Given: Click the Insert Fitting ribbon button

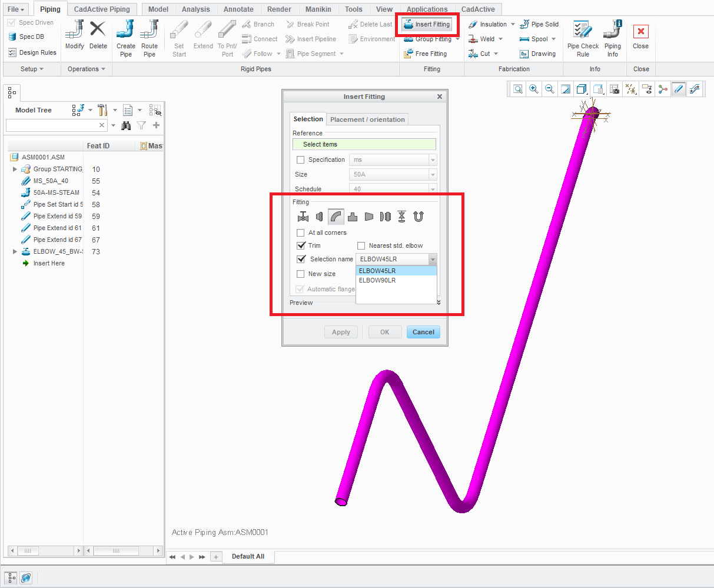Looking at the screenshot, I should (427, 24).
